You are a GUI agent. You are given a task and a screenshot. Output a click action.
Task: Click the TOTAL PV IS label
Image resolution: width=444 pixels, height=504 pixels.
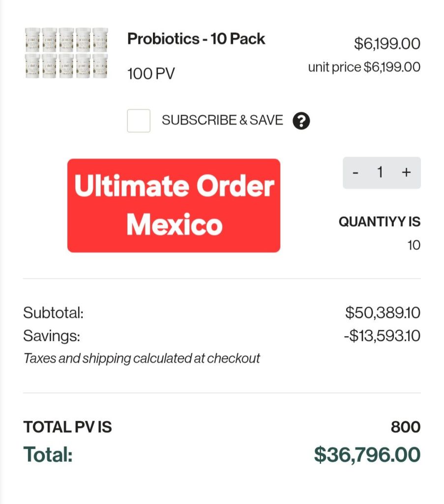click(67, 427)
